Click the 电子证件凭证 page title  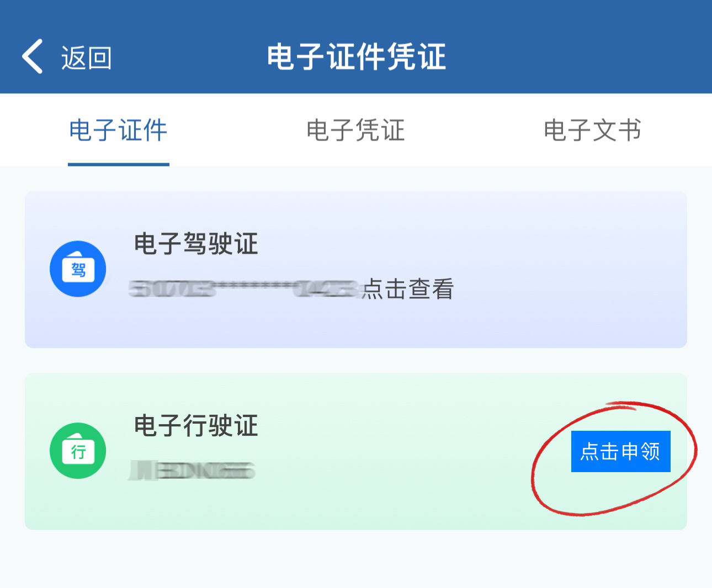point(356,57)
